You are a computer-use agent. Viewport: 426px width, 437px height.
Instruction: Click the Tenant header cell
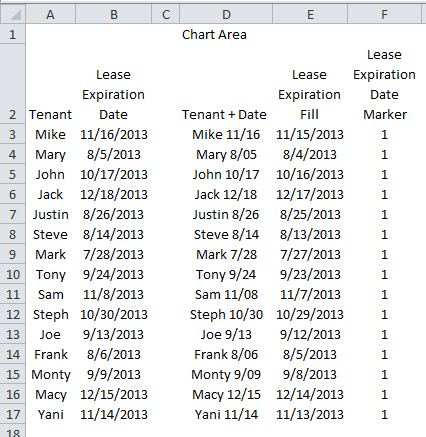50,114
